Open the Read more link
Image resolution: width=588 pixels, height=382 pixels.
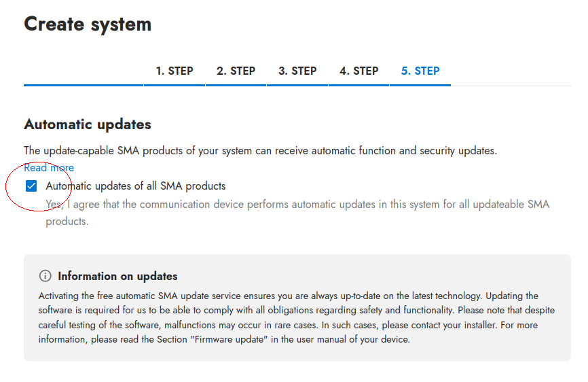point(49,168)
